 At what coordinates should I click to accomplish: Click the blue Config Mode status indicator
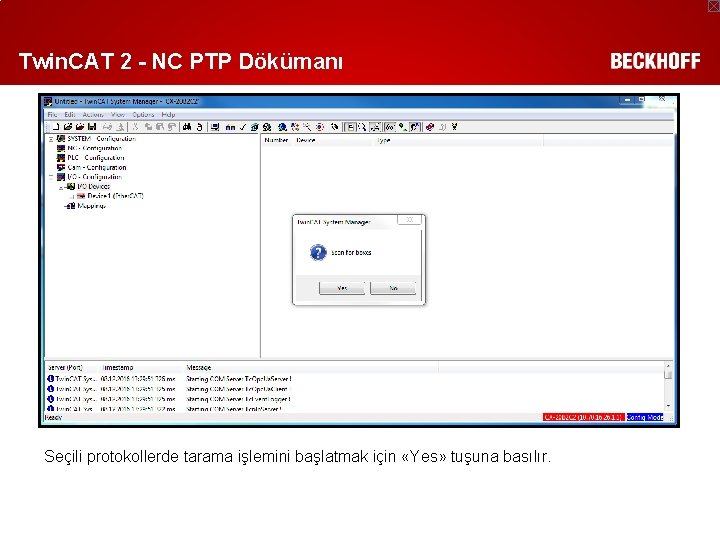[645, 417]
